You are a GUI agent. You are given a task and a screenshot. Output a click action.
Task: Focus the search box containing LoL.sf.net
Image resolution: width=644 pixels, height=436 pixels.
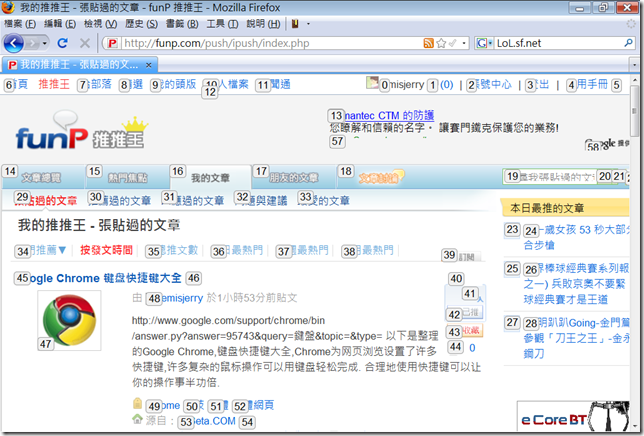[x=559, y=43]
